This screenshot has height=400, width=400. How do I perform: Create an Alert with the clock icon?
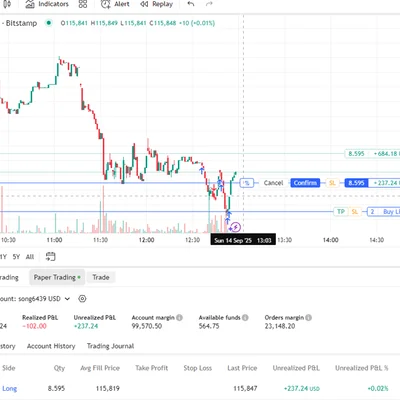coord(115,4)
